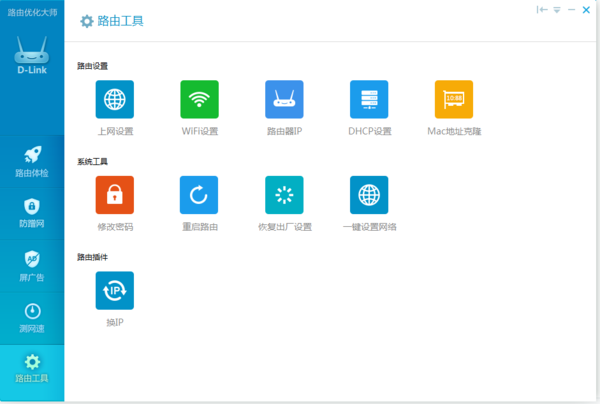Switch to 路由体检 sidebar tab
This screenshot has width=600, height=404.
pos(32,161)
